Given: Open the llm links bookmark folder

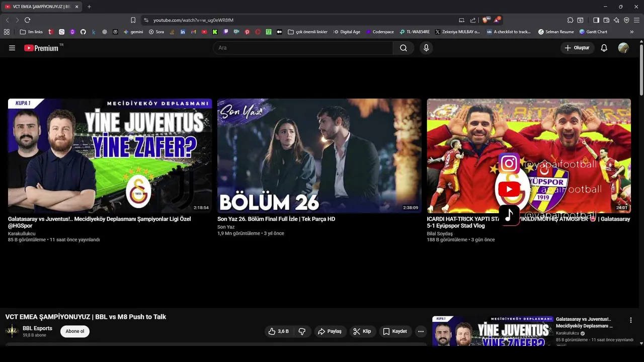Looking at the screenshot, I should pyautogui.click(x=31, y=32).
